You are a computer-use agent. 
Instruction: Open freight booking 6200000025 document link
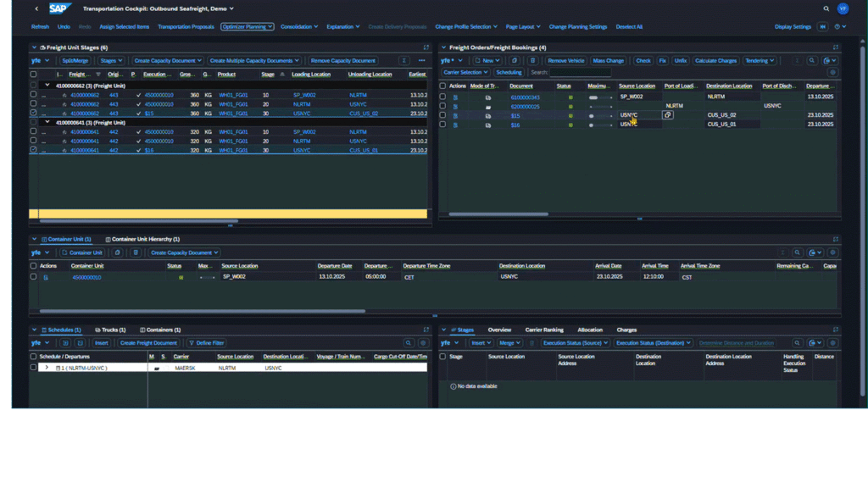[525, 107]
